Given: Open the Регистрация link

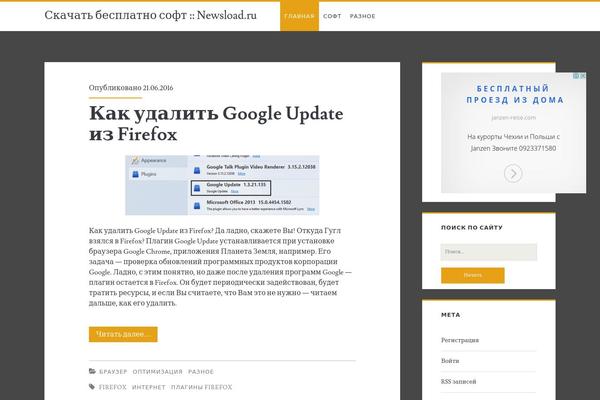Looking at the screenshot, I should click(460, 340).
